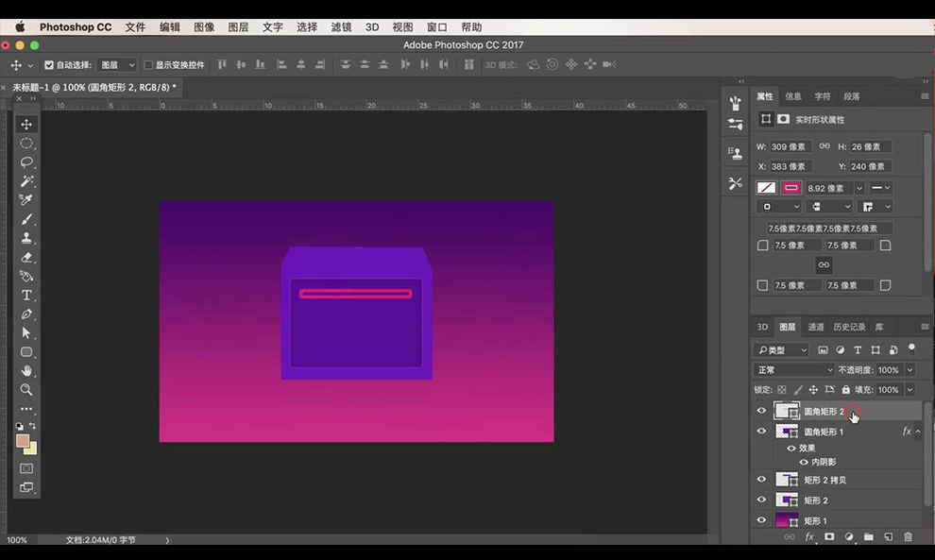Select the Rounded Rectangle shape tool
Viewport: 935px width, 560px height.
coord(26,352)
